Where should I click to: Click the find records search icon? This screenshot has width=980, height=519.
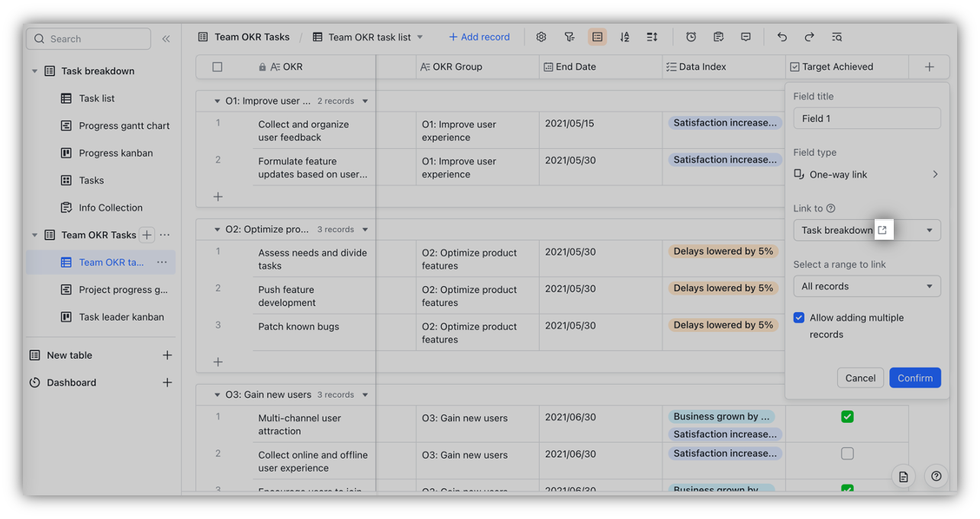tap(837, 37)
